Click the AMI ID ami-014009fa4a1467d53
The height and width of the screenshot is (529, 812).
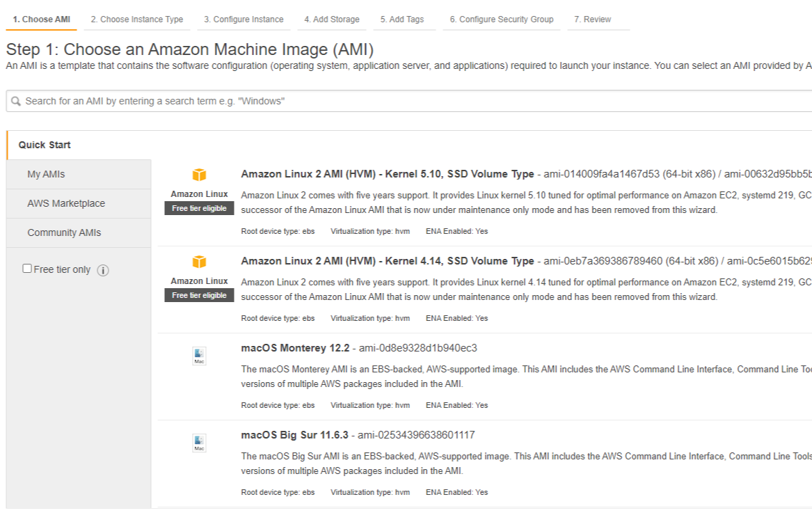602,174
